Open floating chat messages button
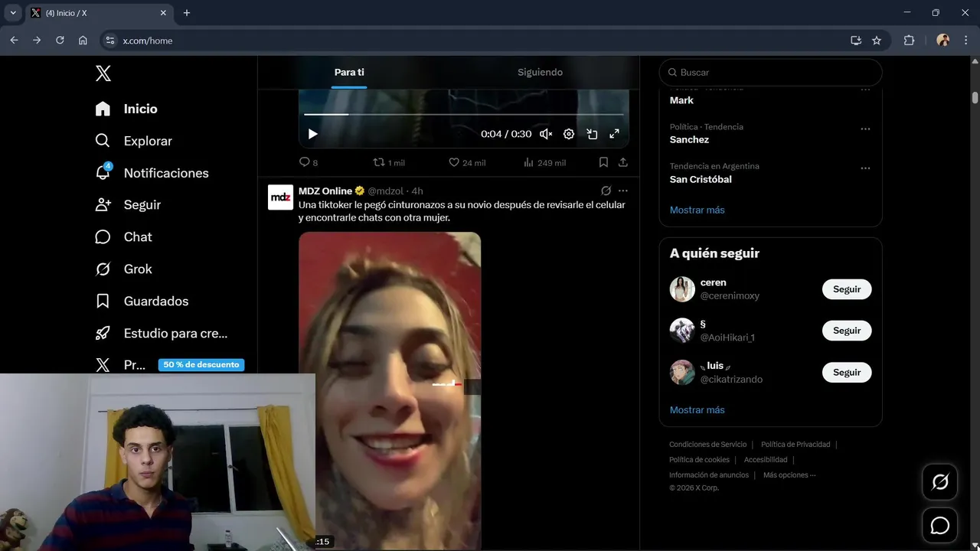The height and width of the screenshot is (551, 980). (x=939, y=526)
